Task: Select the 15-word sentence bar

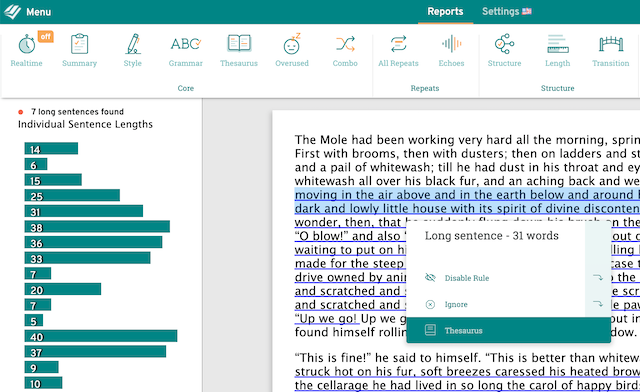Action: pos(53,180)
